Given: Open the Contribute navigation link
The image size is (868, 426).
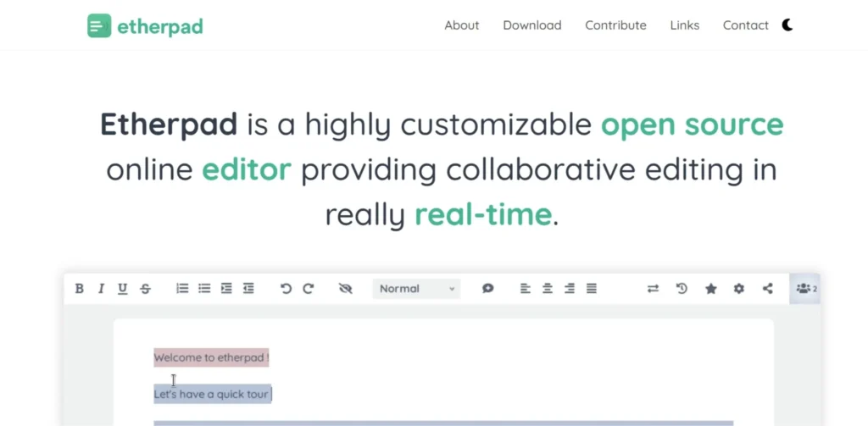Looking at the screenshot, I should pos(615,25).
